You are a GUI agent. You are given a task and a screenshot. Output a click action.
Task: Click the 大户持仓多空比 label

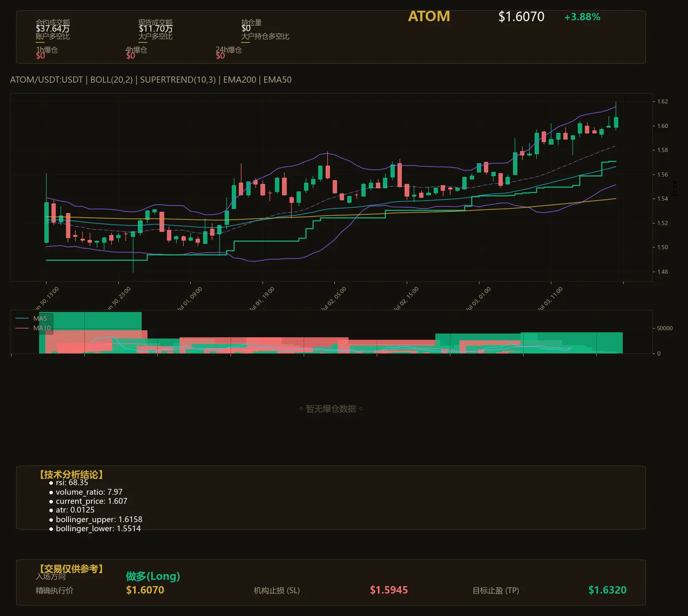[x=265, y=36]
